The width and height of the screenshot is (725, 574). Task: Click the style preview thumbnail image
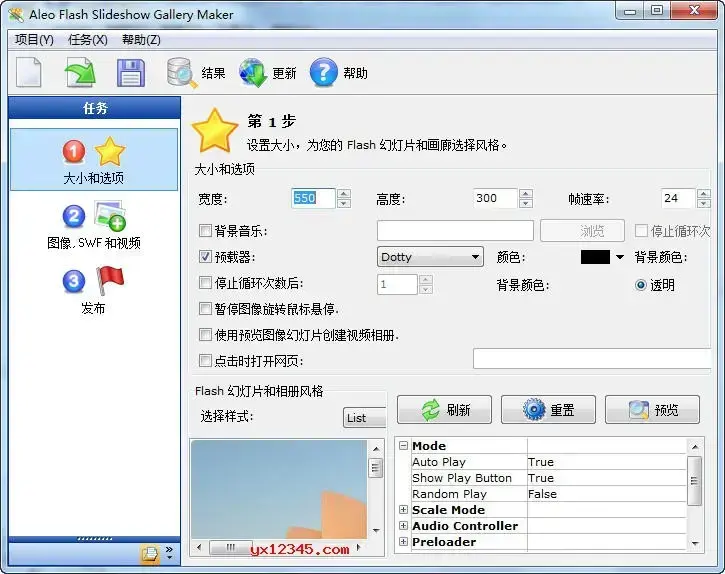pyautogui.click(x=279, y=489)
